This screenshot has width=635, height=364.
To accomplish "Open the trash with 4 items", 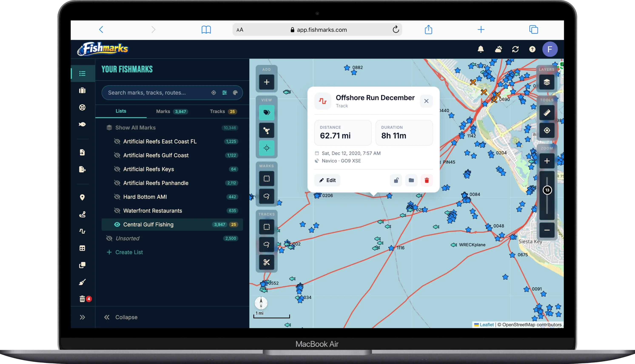I will point(82,299).
